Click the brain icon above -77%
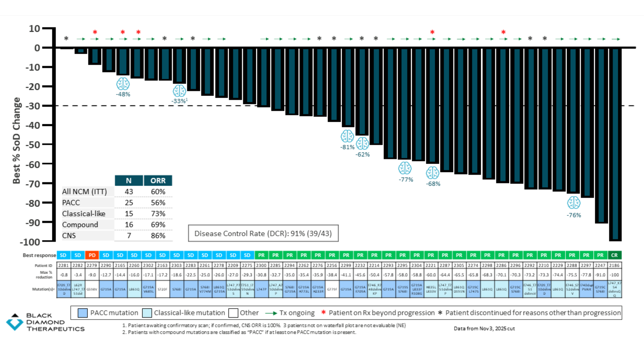The height and width of the screenshot is (350, 644). [x=405, y=169]
